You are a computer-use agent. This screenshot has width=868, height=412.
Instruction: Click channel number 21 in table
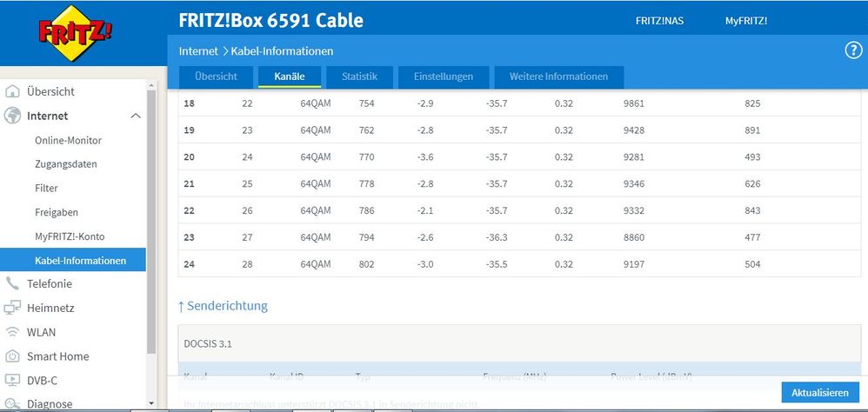[189, 183]
